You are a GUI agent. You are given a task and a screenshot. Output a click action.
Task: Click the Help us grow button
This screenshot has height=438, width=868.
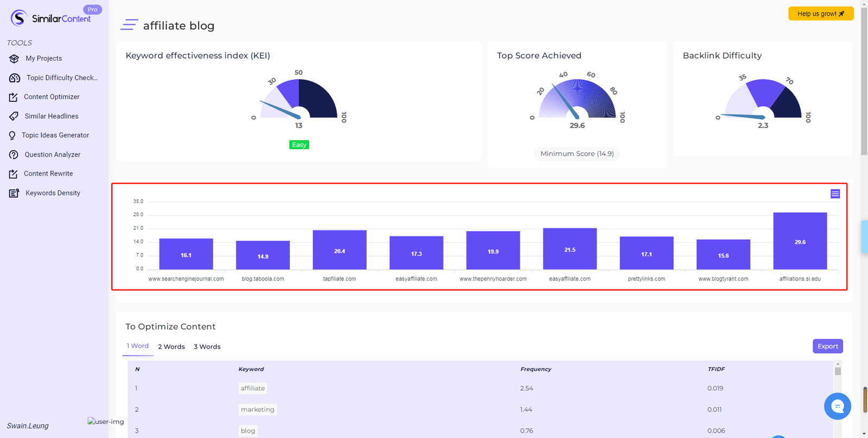click(821, 14)
